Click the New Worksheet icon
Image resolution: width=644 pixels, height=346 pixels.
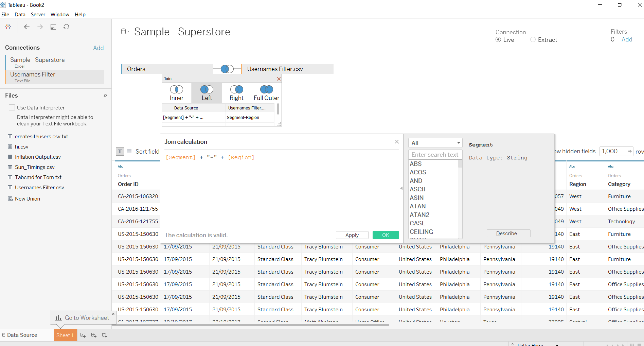(83, 335)
